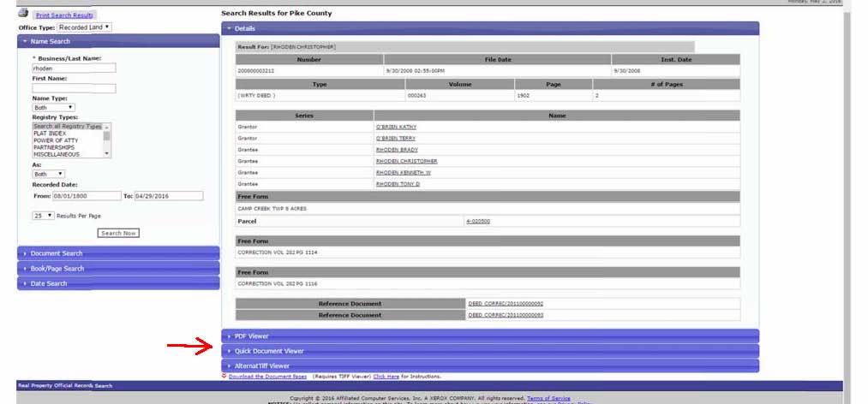Click the First Name input field
This screenshot has height=404, width=868.
[x=74, y=88]
